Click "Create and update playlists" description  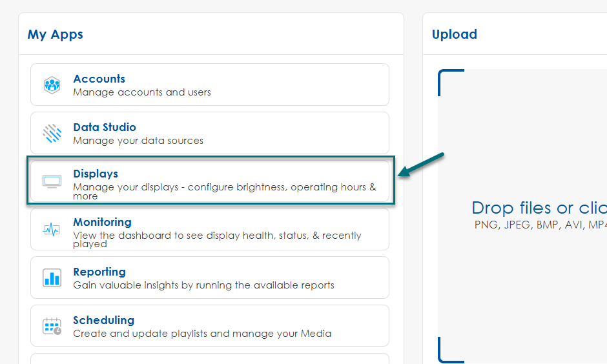pos(202,334)
